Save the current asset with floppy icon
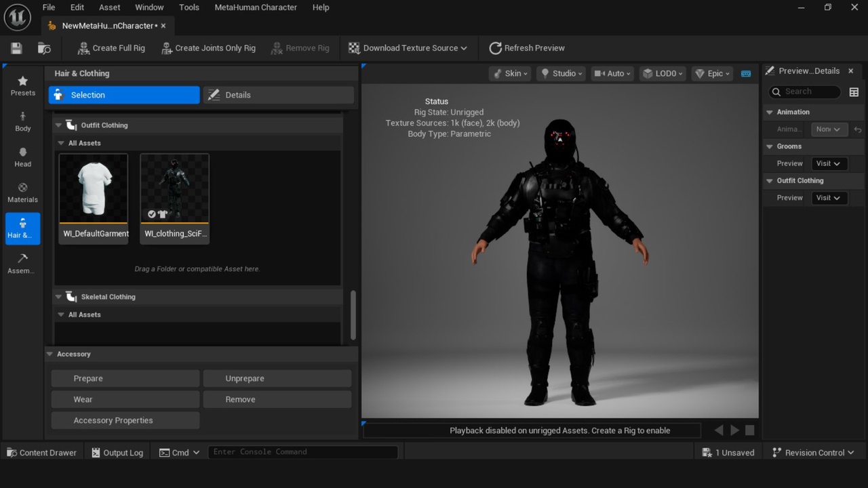Viewport: 868px width, 488px height. pos(16,48)
